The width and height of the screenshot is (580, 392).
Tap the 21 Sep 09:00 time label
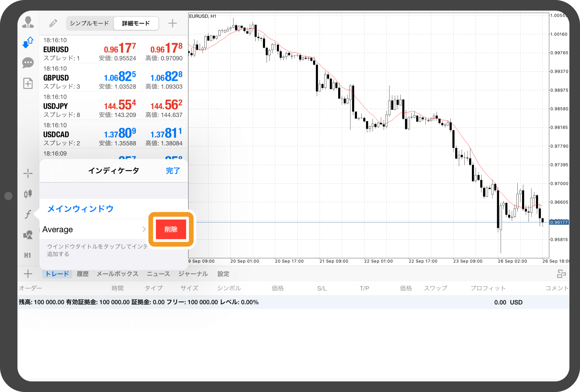[334, 261]
